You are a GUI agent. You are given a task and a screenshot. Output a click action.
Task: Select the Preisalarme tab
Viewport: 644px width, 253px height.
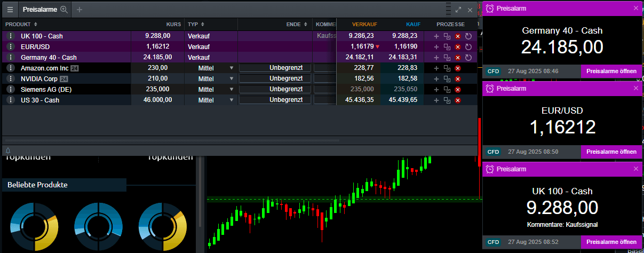pos(40,10)
